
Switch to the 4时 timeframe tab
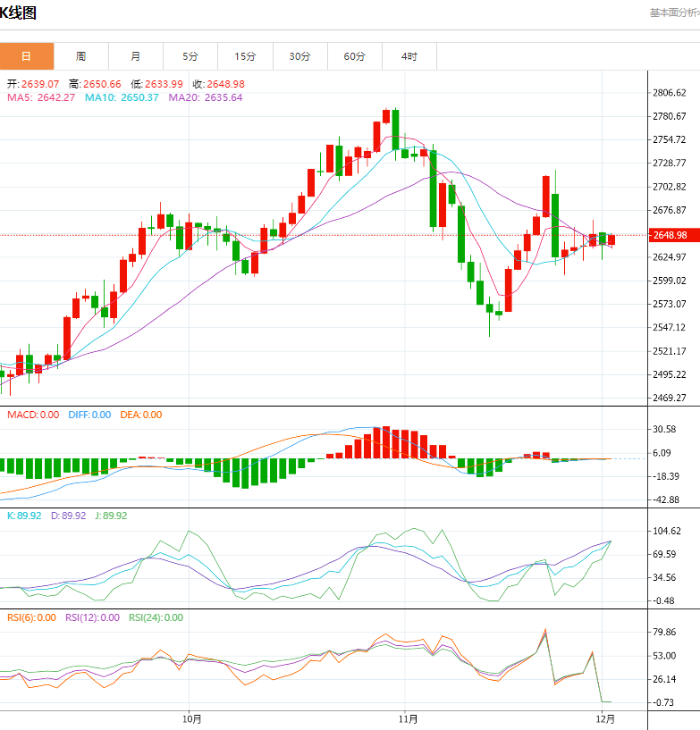[409, 56]
